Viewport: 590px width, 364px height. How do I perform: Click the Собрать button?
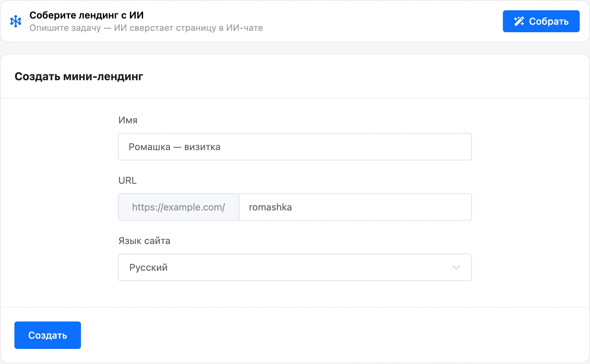coord(541,21)
